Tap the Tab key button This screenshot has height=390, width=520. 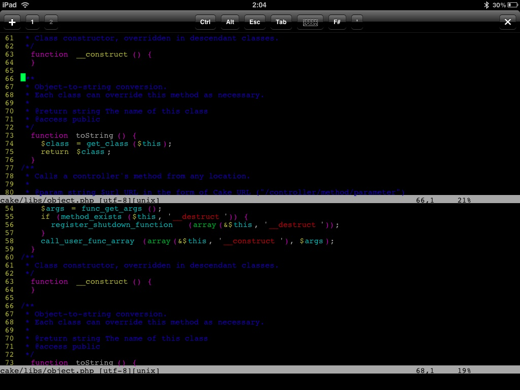pyautogui.click(x=281, y=22)
